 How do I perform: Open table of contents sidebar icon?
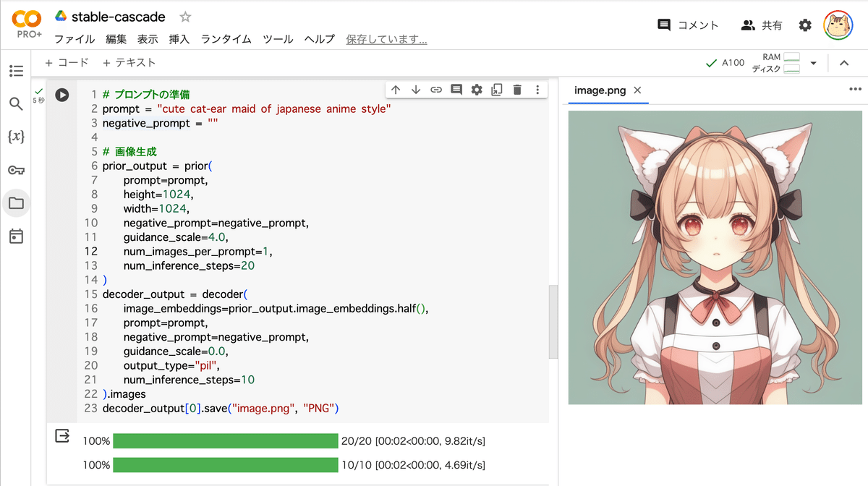pyautogui.click(x=16, y=71)
